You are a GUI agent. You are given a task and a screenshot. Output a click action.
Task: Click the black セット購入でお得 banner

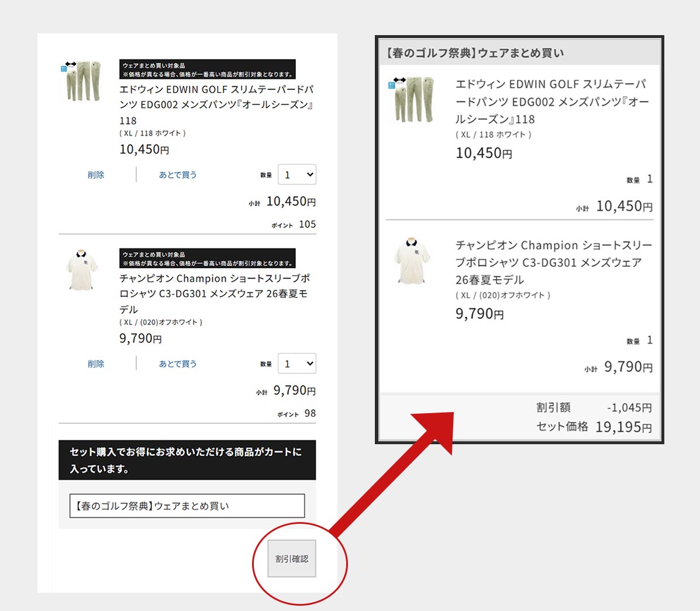pos(187,460)
